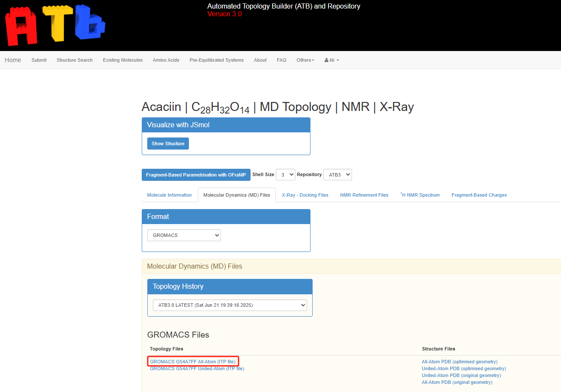Switch to the Molecule Information tab
The height and width of the screenshot is (392, 561).
[x=169, y=195]
